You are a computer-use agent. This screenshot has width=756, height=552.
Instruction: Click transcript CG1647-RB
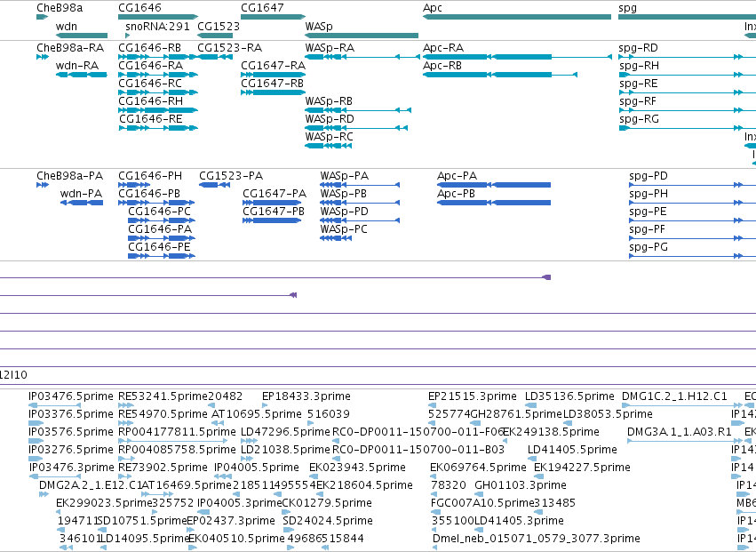tap(273, 84)
